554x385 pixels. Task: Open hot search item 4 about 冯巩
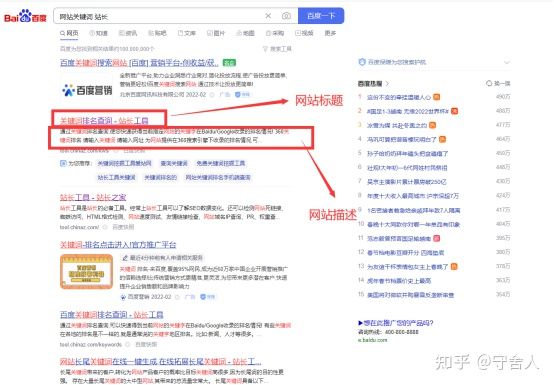[402, 140]
